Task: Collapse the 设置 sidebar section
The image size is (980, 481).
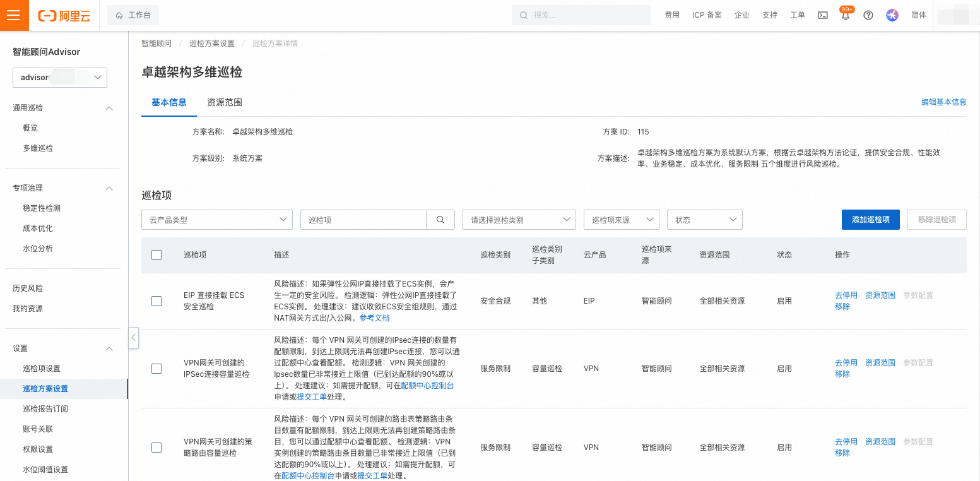Action: (109, 348)
